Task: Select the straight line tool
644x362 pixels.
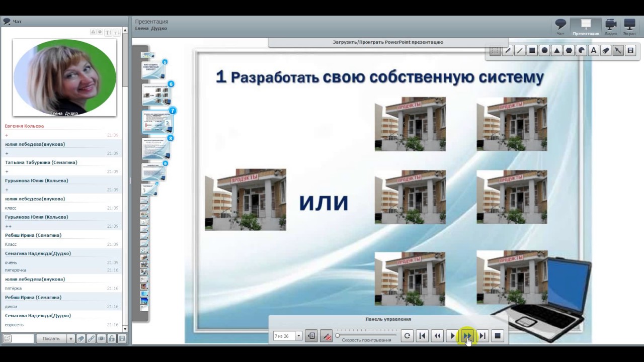Action: (520, 51)
